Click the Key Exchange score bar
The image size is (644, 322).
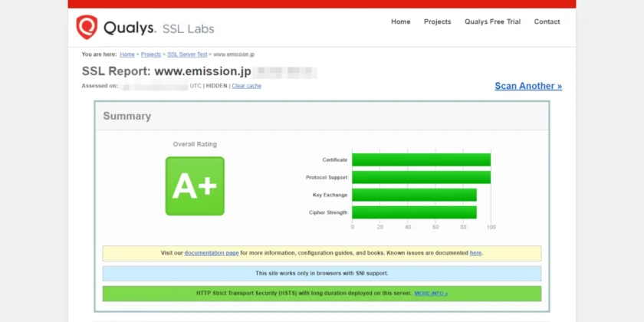pos(415,195)
